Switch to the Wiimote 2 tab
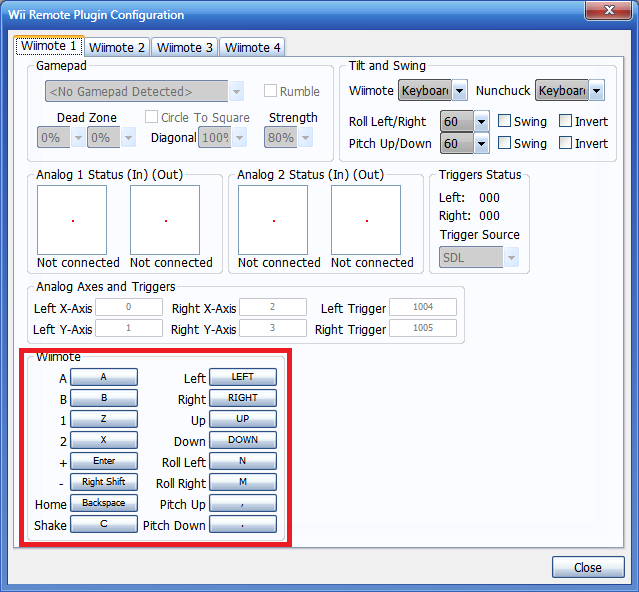 117,47
